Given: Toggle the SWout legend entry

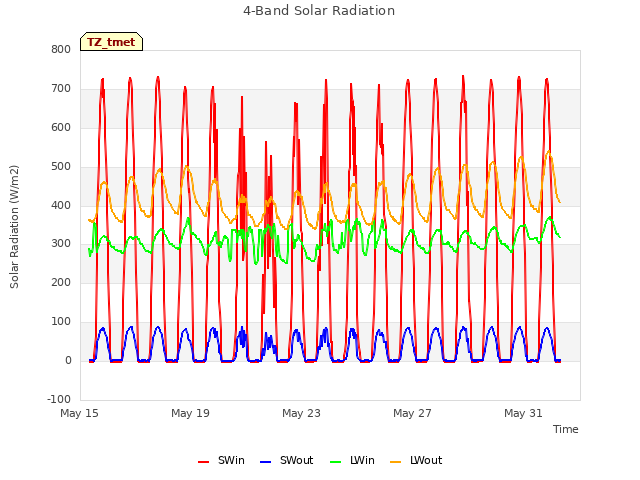Looking at the screenshot, I should [x=287, y=460].
